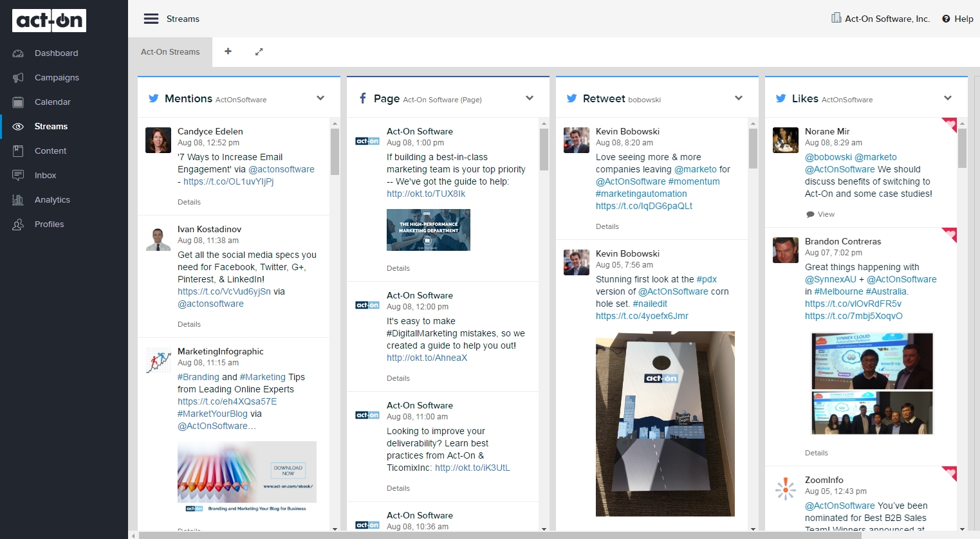Click @SynnexAU mention link
Image resolution: width=980 pixels, height=539 pixels.
831,279
